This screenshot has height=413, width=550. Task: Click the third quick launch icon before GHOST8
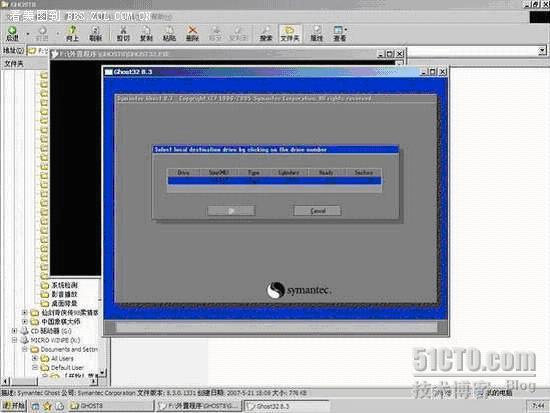point(60,406)
